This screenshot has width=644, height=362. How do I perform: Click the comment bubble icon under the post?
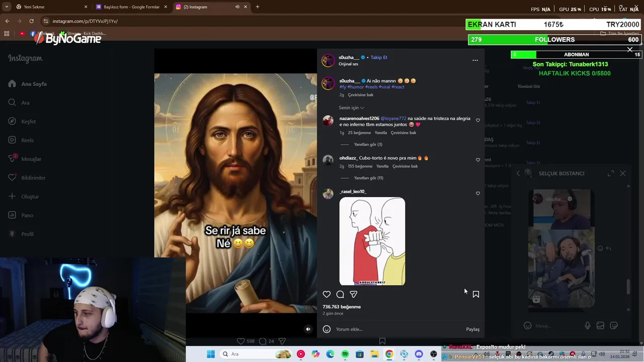click(x=340, y=294)
